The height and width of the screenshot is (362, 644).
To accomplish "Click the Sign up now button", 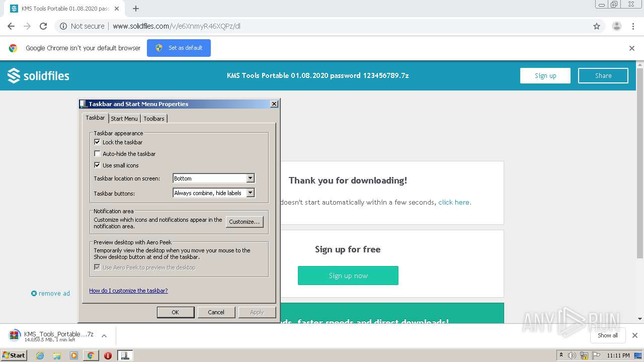I will (348, 276).
